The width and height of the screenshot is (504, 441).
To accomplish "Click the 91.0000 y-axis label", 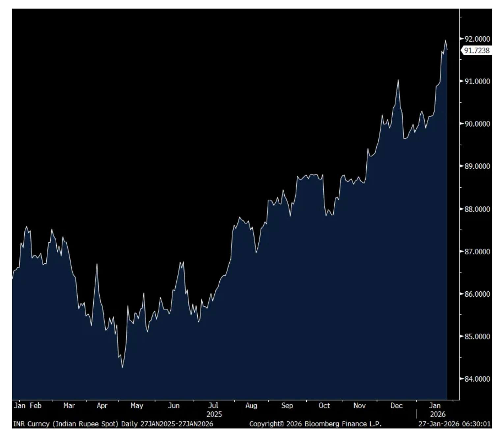I will (x=477, y=81).
